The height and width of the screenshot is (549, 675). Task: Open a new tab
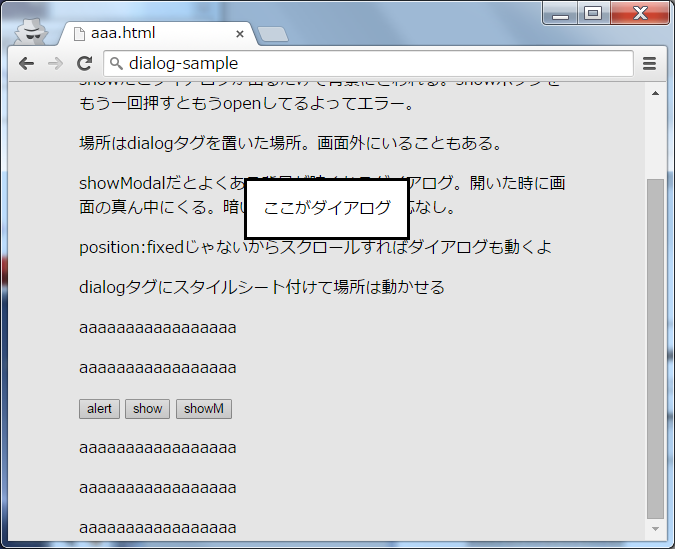273,34
